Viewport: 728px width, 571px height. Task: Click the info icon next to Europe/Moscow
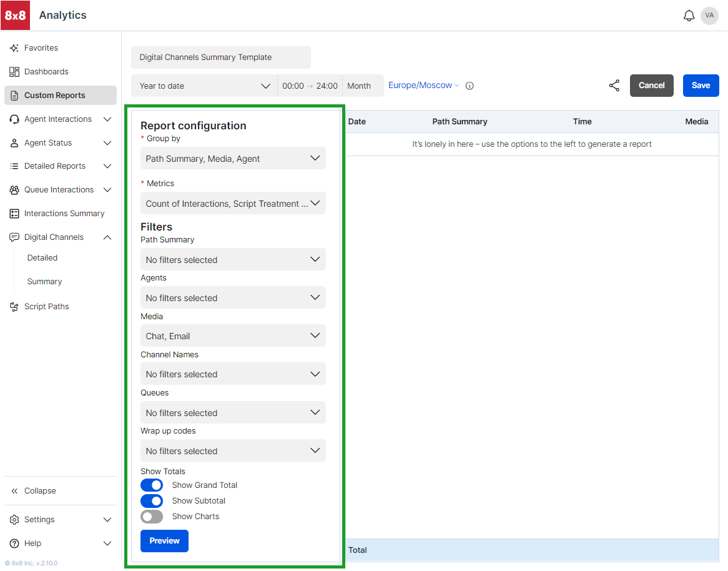coord(469,86)
